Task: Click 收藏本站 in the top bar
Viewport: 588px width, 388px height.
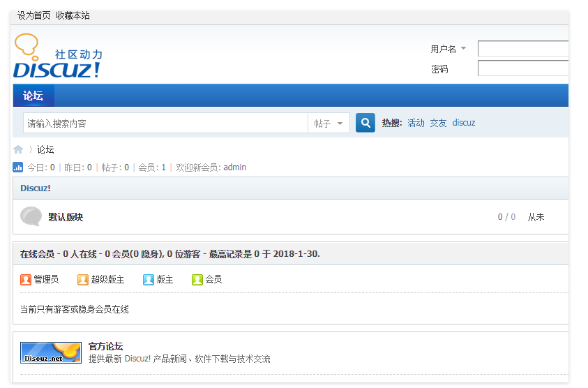Action: (73, 15)
